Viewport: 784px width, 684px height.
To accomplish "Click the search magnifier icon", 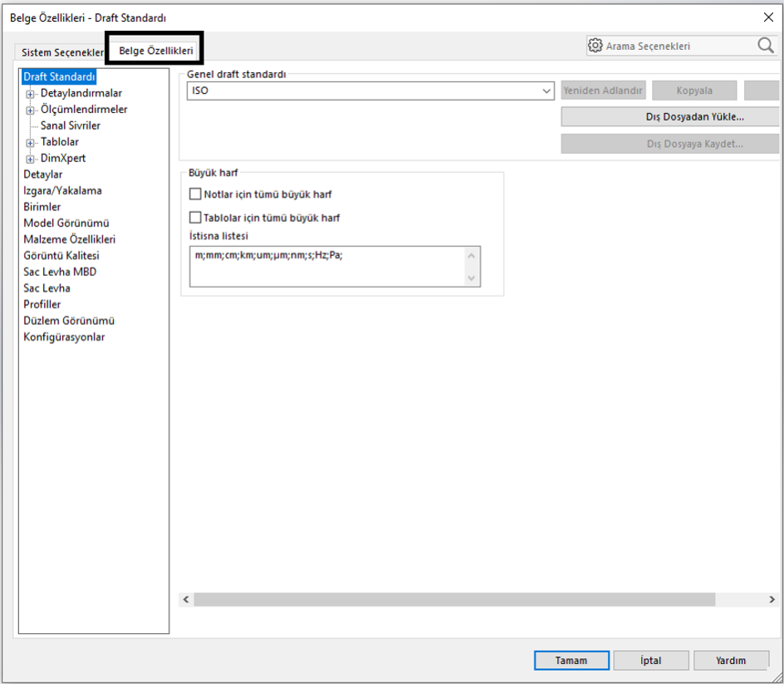I will click(765, 46).
